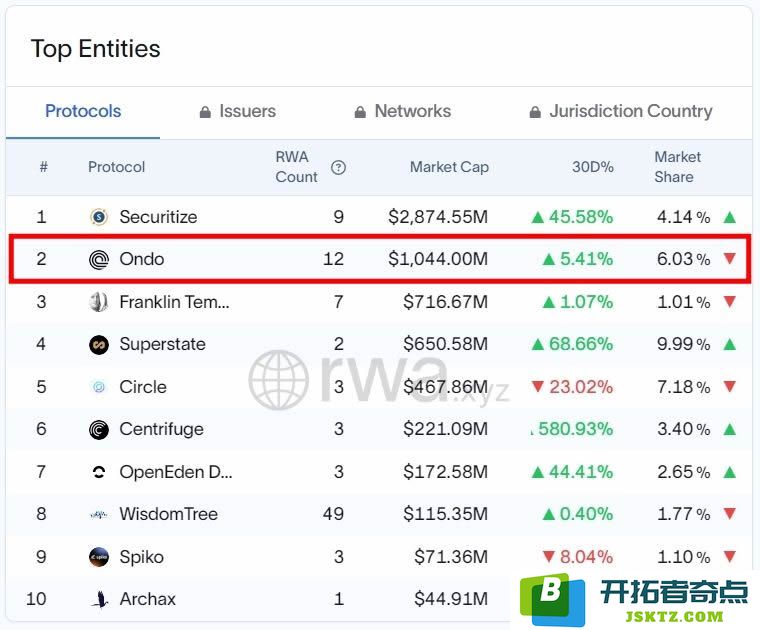Click the lock icon beside Jurisdiction Country
The image size is (760, 630).
coord(535,112)
